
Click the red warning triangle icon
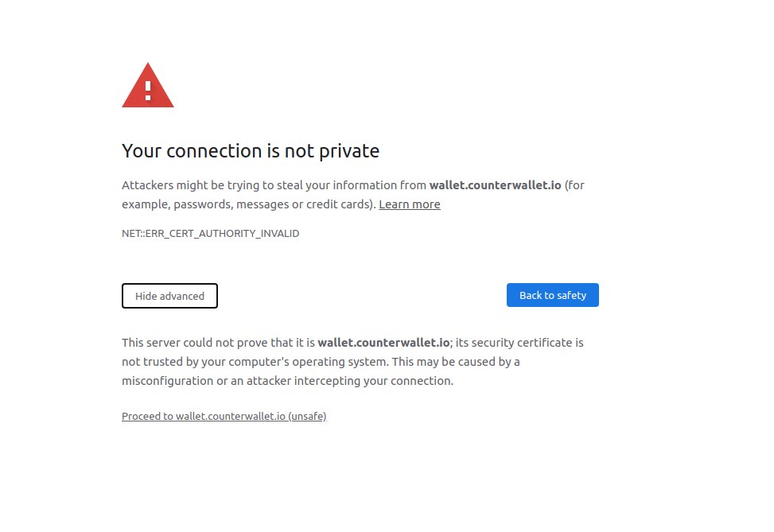point(148,85)
